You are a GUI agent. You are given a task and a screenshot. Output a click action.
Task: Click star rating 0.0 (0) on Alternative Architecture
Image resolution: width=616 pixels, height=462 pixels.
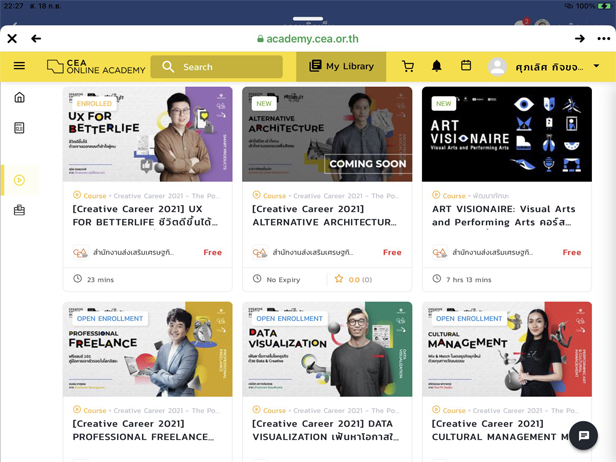[353, 279]
